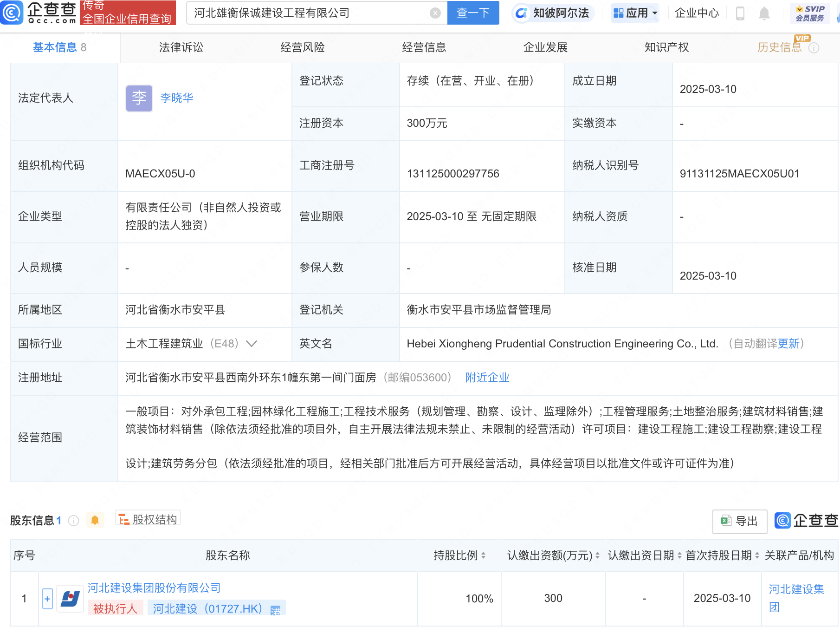Open legal representative 李晓华 profile
The height and width of the screenshot is (627, 840).
click(x=177, y=98)
